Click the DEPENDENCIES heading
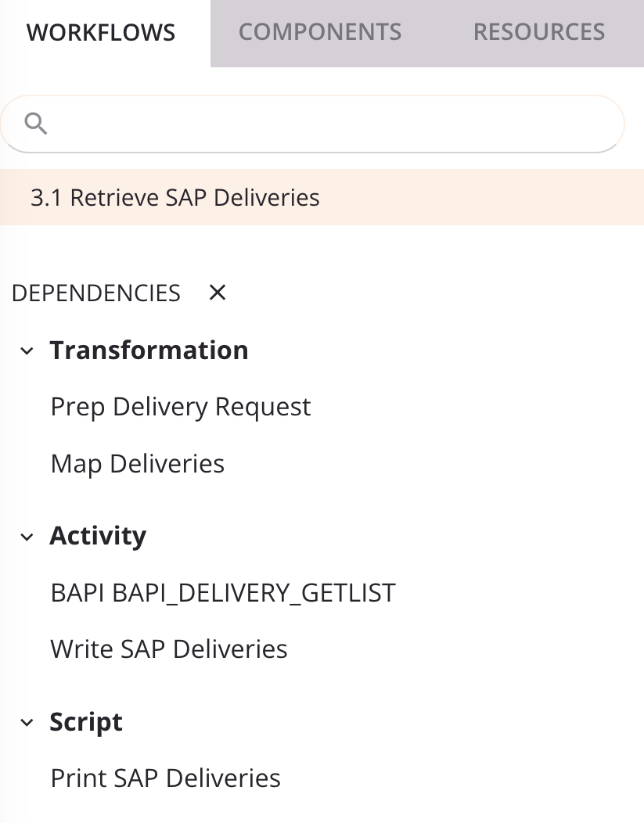Screen dimensions: 644x823 [95, 293]
